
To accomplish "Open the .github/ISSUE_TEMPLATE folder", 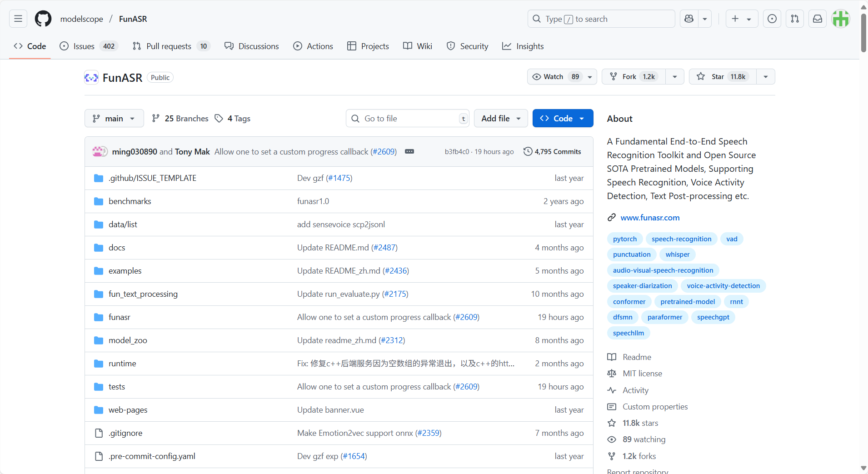I will click(152, 178).
